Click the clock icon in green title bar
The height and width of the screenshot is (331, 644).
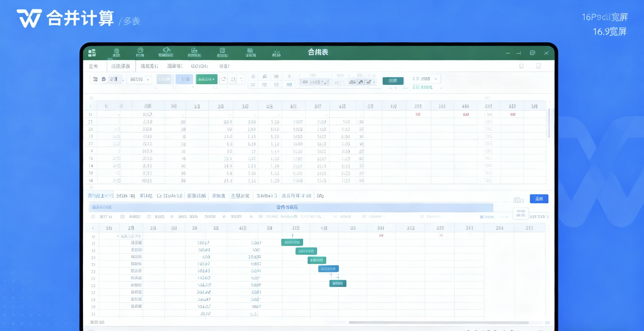[140, 51]
